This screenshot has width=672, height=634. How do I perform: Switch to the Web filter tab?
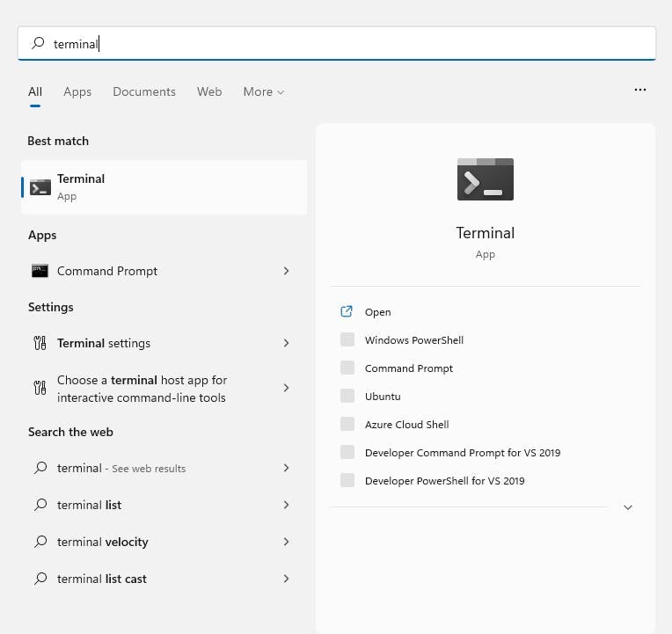(209, 91)
